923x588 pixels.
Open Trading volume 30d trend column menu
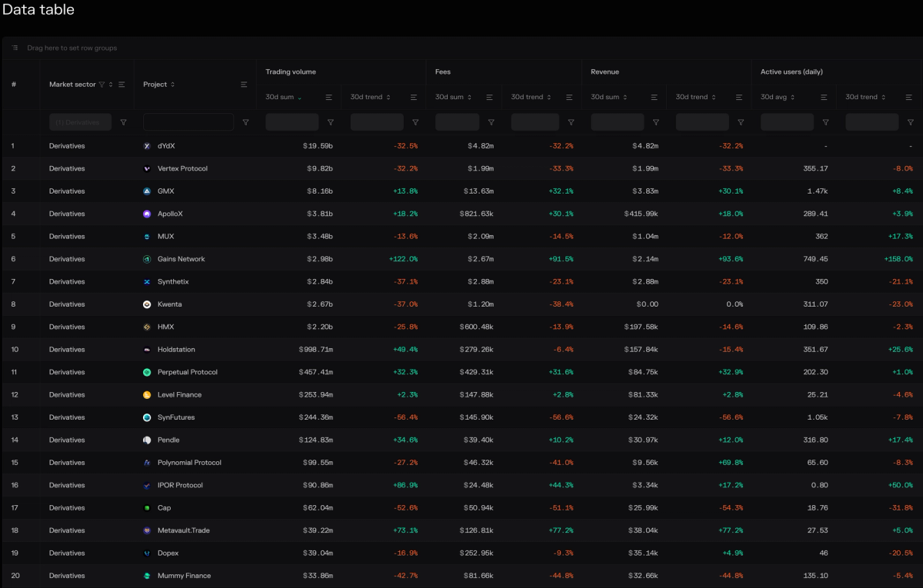413,97
